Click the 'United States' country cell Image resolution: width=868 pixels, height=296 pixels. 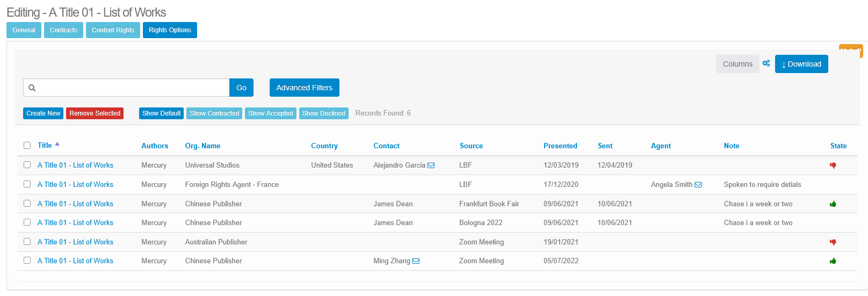[332, 165]
